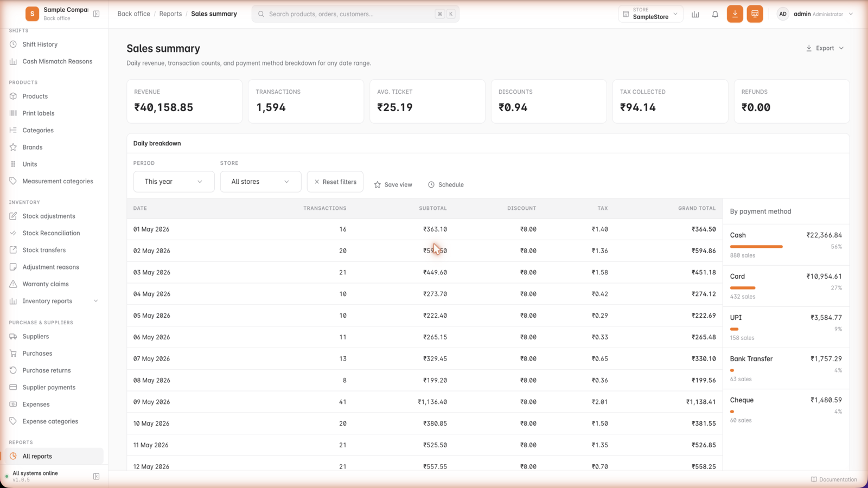Open the orange POS register icon button
868x488 pixels.
pyautogui.click(x=755, y=14)
